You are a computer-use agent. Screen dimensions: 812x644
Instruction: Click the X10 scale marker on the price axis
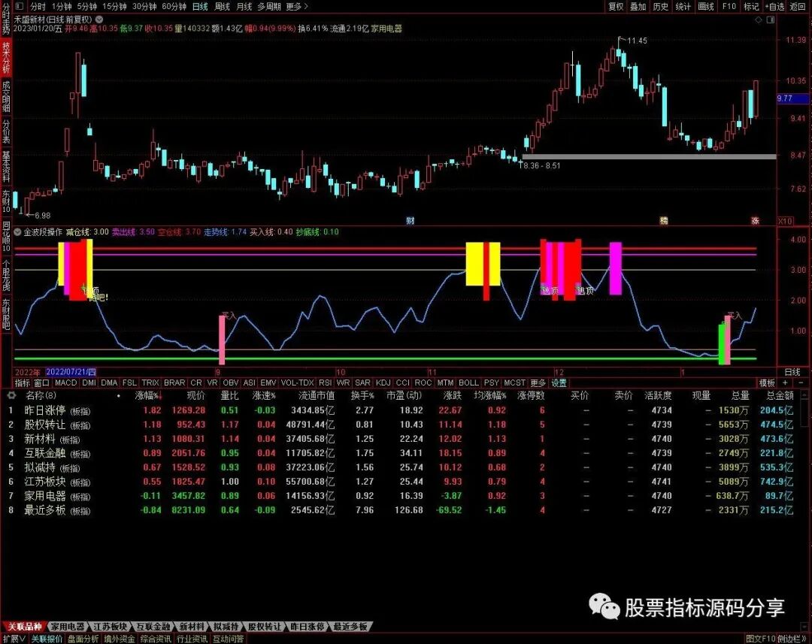pyautogui.click(x=785, y=221)
